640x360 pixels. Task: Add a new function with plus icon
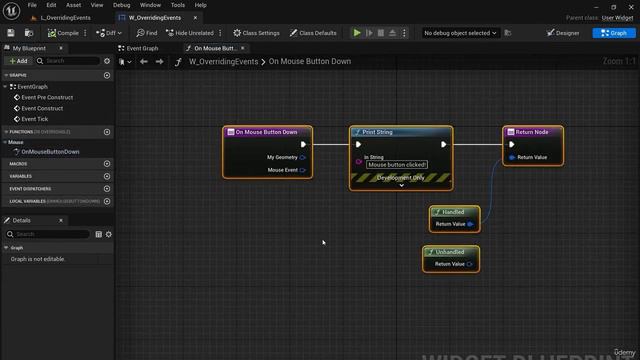(x=107, y=132)
